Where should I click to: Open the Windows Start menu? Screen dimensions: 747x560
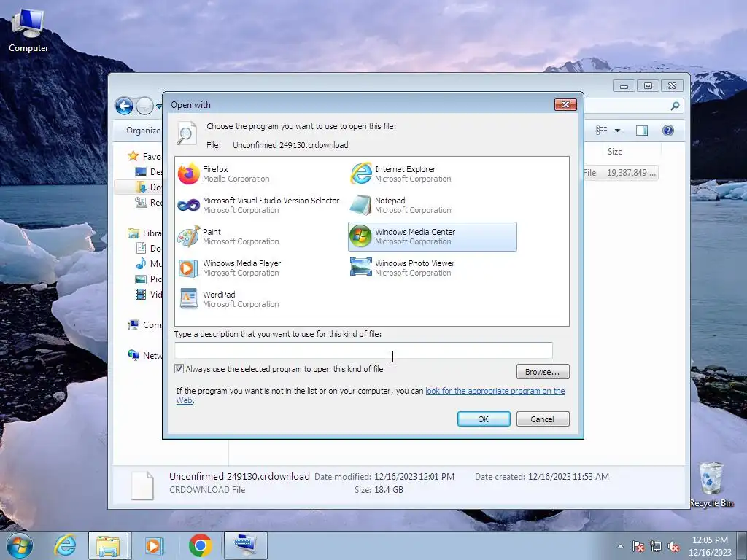point(19,545)
